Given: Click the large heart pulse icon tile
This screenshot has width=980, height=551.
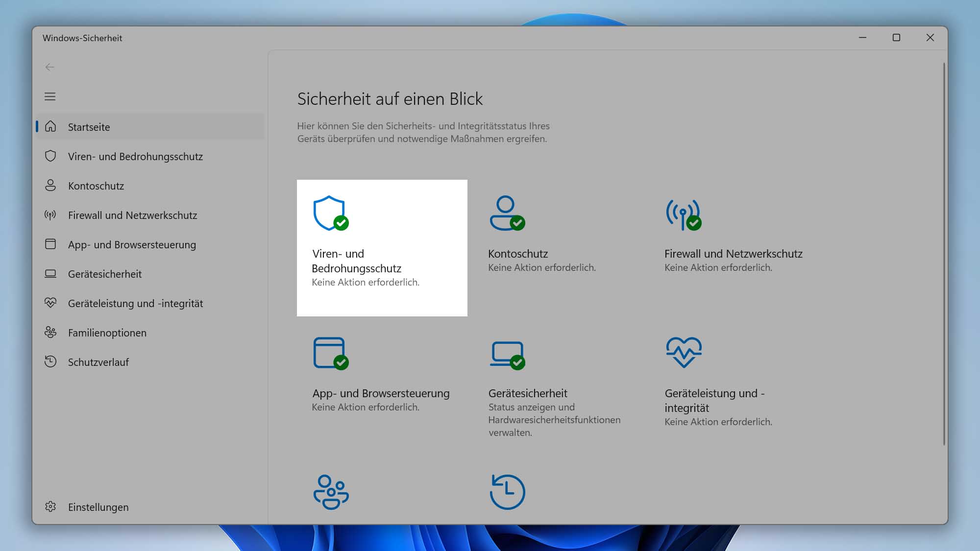Looking at the screenshot, I should (x=684, y=352).
